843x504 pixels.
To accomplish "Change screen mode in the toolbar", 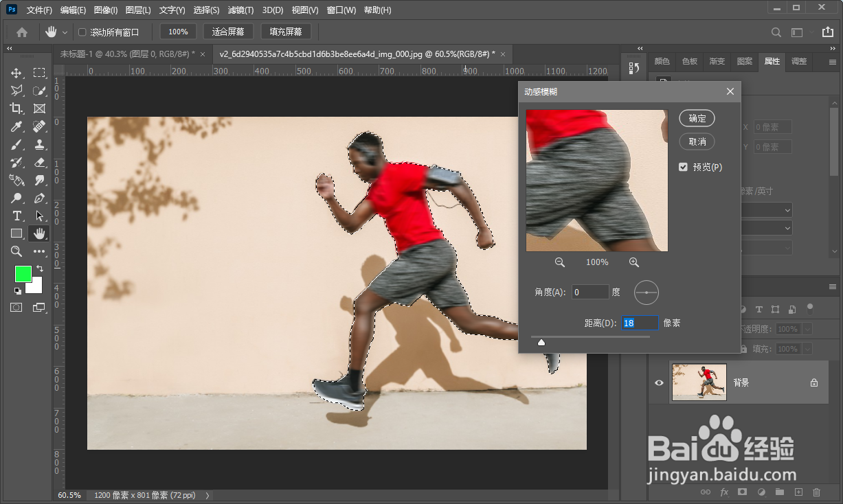I will tap(39, 307).
